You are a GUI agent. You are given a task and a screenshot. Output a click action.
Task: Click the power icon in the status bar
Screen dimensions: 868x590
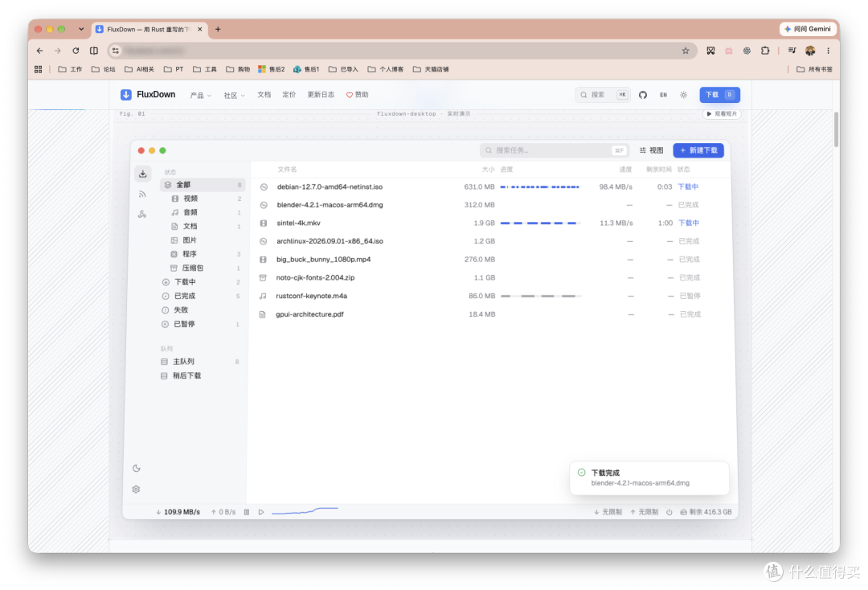point(669,512)
